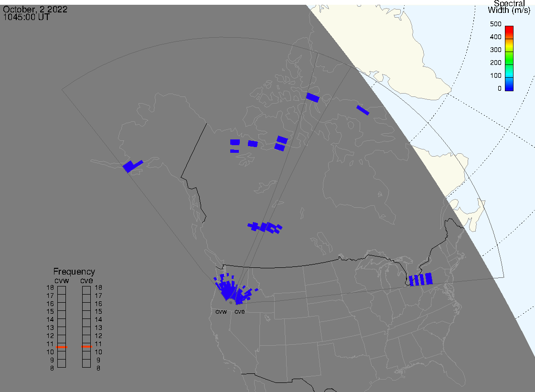Click the blue echo cluster over central western Canada
535x392 pixels.
(x=265, y=228)
